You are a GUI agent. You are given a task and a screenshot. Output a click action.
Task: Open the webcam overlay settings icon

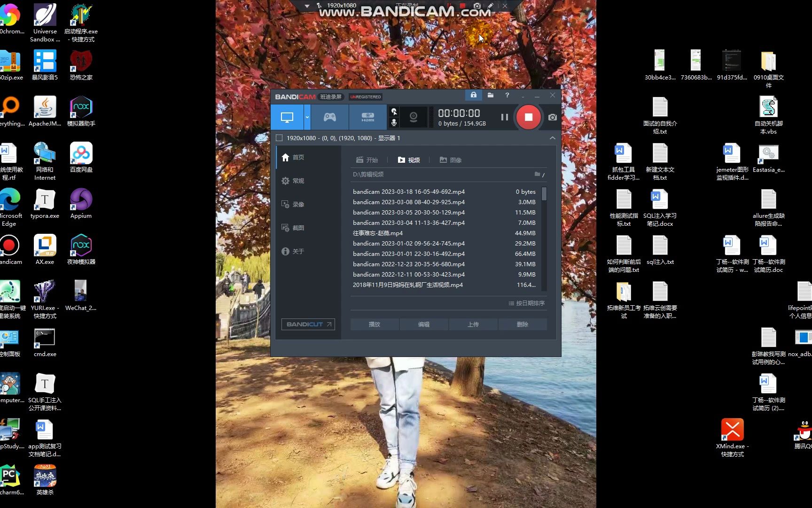413,117
